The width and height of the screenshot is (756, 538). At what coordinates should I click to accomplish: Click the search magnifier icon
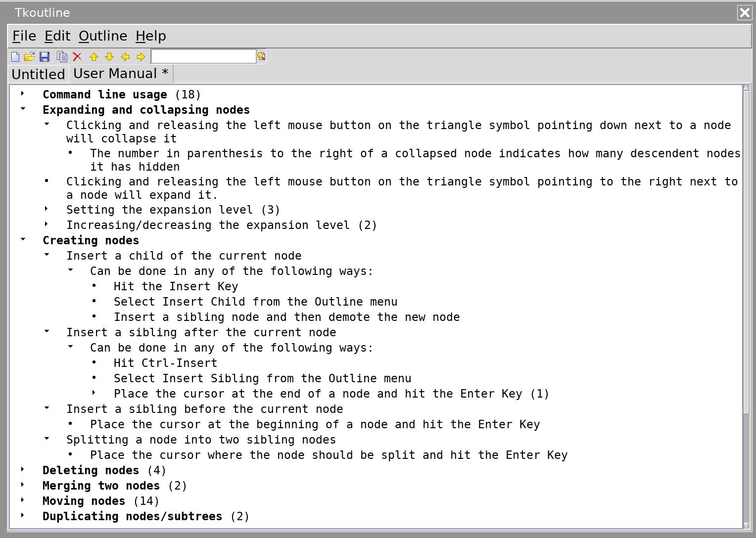pos(261,56)
